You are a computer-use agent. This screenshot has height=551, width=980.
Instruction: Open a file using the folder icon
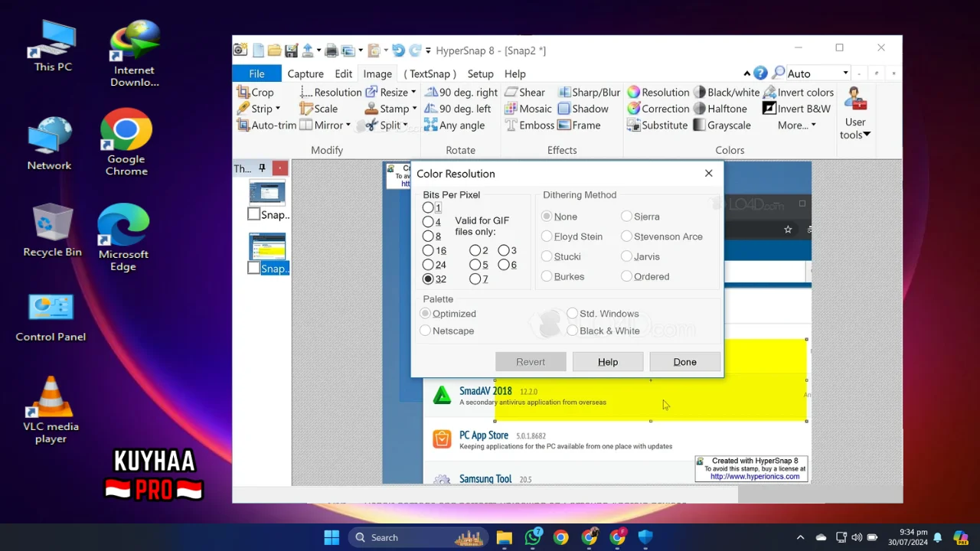tap(274, 51)
